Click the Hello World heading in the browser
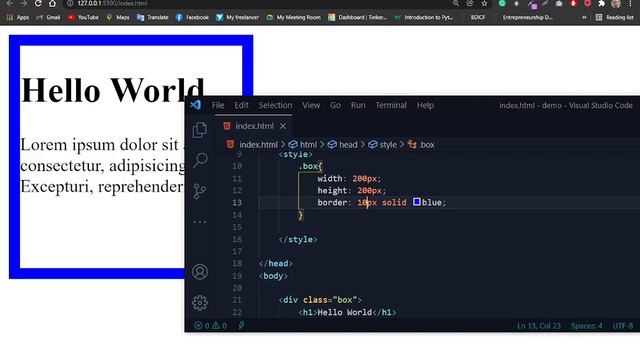640x360 pixels. pyautogui.click(x=113, y=90)
